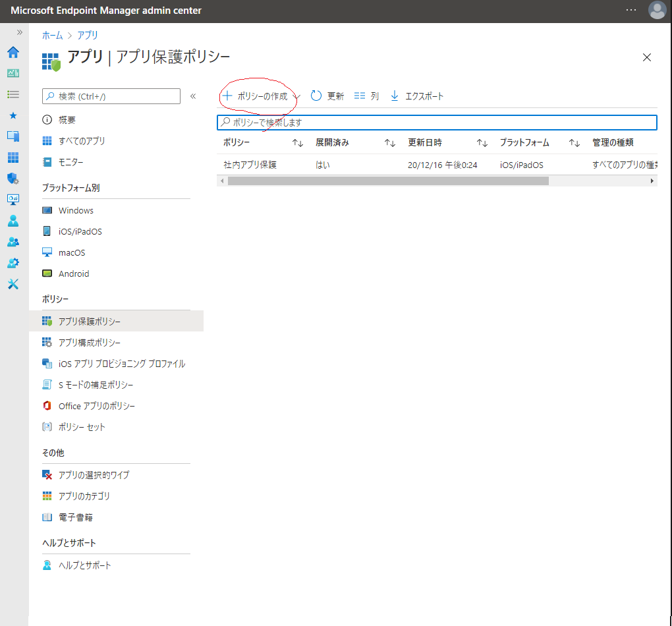Click the 管理の種類 column header
Image resolution: width=672 pixels, height=626 pixels.
coord(613,142)
